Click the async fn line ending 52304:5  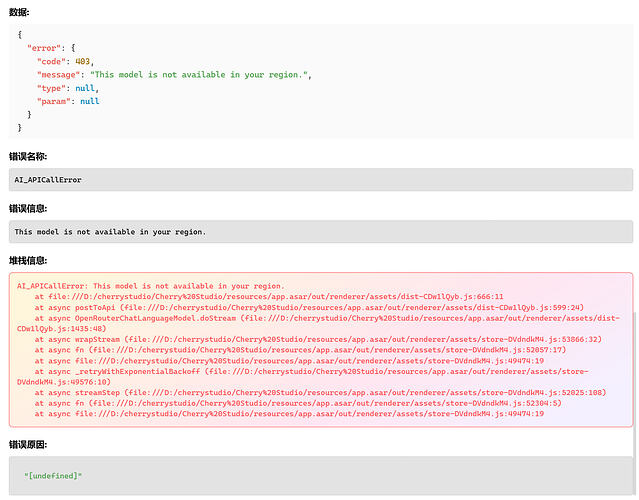(x=298, y=403)
